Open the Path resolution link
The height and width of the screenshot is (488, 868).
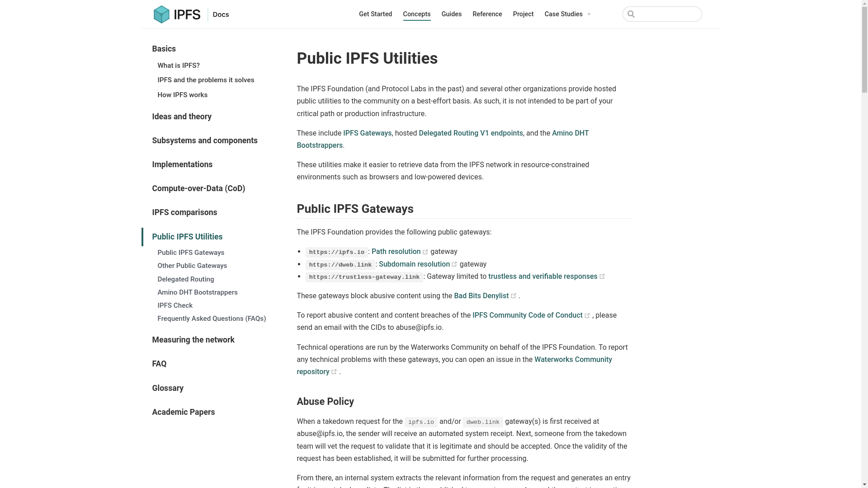tap(396, 252)
